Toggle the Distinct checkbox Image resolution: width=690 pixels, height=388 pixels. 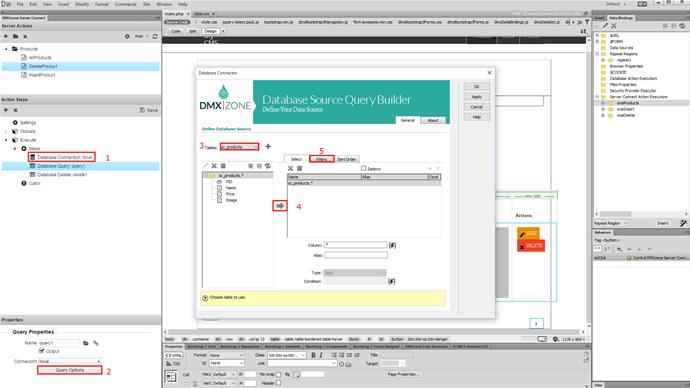point(363,168)
